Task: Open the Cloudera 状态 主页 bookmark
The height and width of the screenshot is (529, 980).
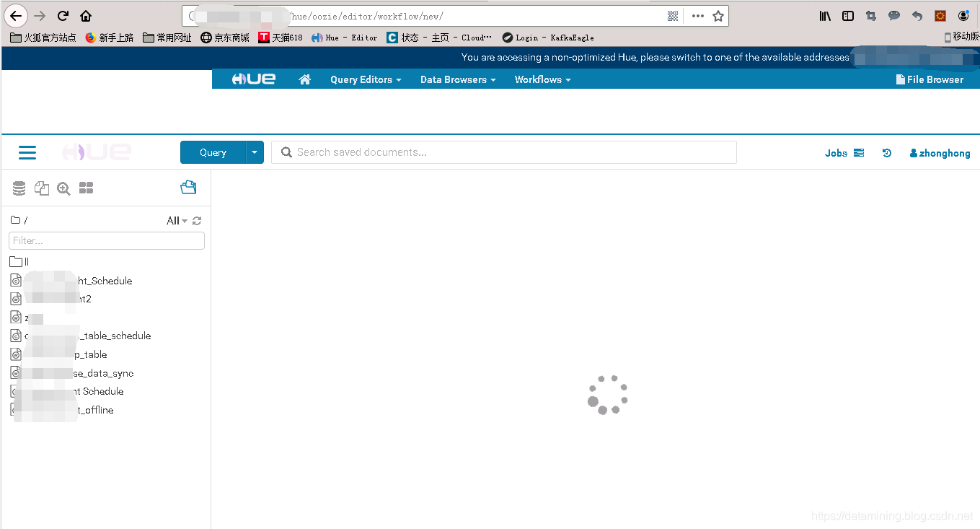Action: click(440, 38)
